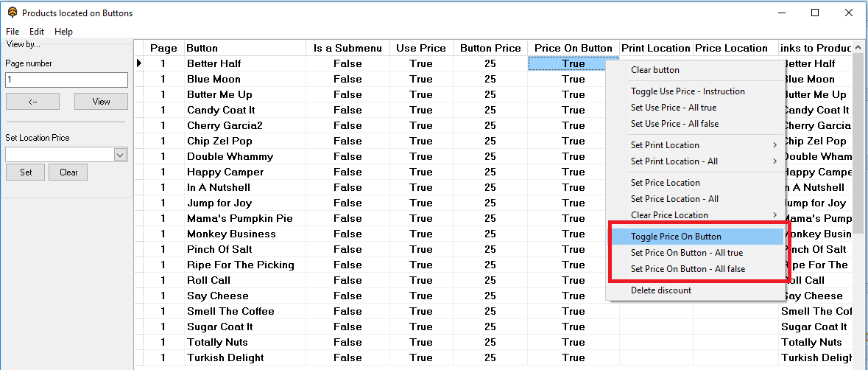Image resolution: width=868 pixels, height=370 pixels.
Task: Choose Set Price On Button - All false
Action: click(x=688, y=269)
